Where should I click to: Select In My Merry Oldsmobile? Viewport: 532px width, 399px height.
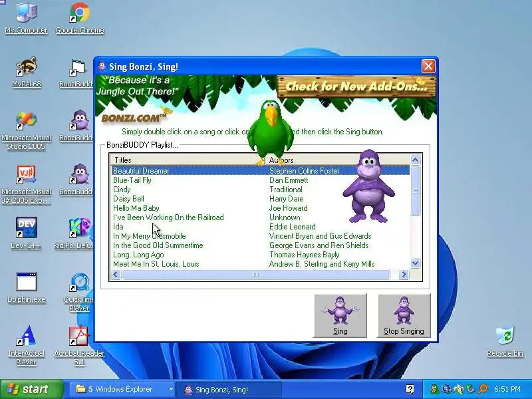(149, 236)
